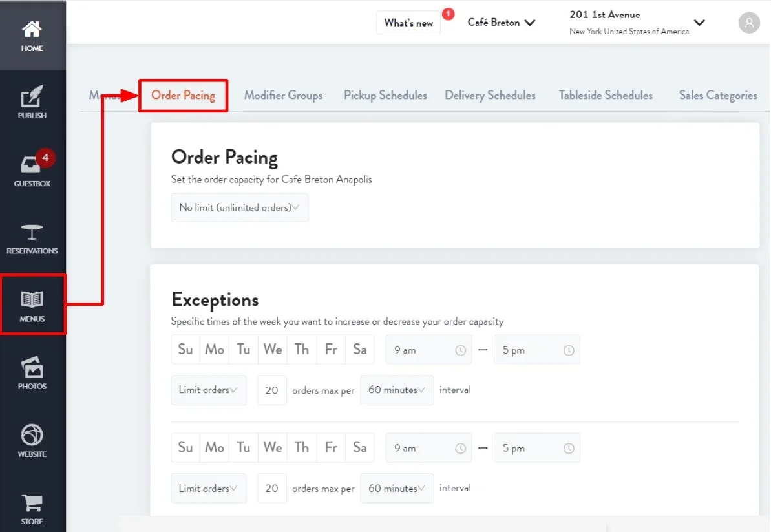Toggle Sa in second exception row
This screenshot has height=532, width=771.
coord(360,447)
